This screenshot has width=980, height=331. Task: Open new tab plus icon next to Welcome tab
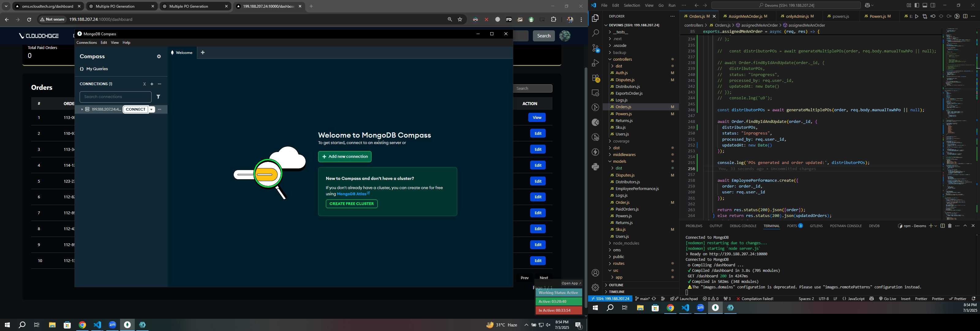tap(203, 53)
